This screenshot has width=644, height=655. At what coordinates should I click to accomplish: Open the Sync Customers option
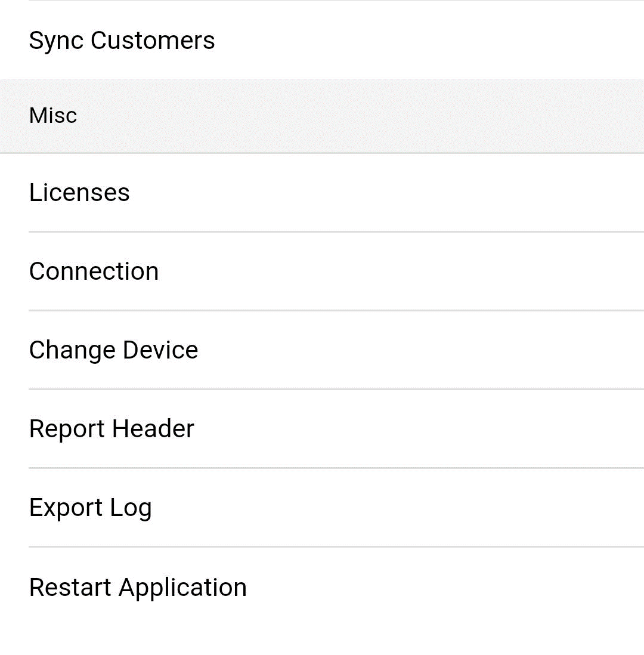322,40
